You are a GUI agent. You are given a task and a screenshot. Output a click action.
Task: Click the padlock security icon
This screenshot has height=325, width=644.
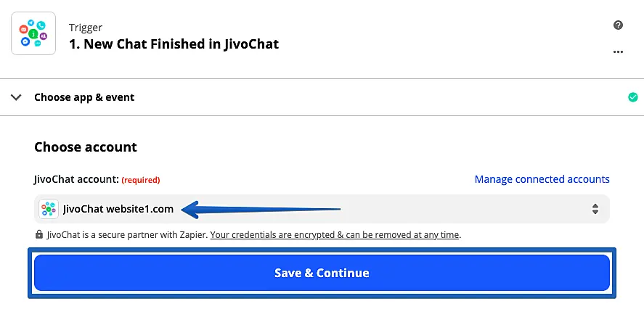coord(39,235)
